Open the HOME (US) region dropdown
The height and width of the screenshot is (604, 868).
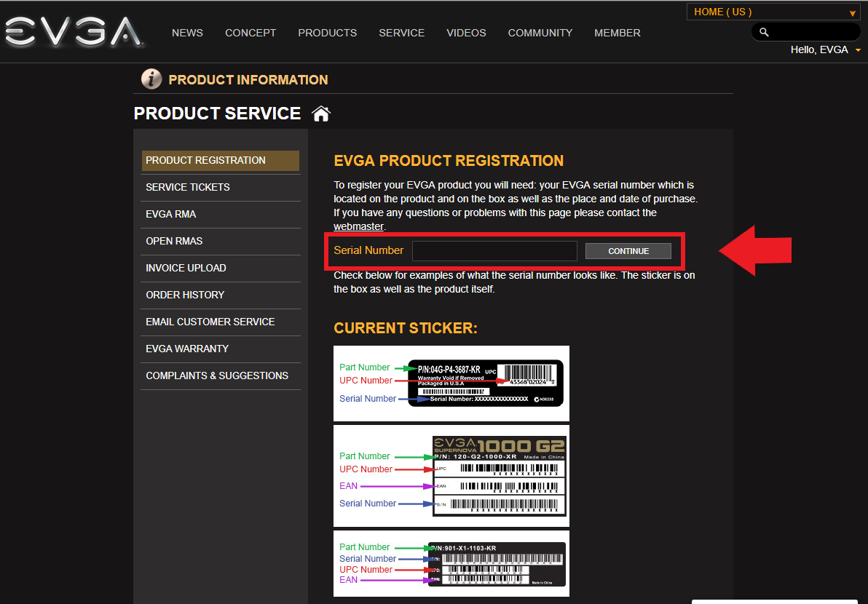pos(774,12)
